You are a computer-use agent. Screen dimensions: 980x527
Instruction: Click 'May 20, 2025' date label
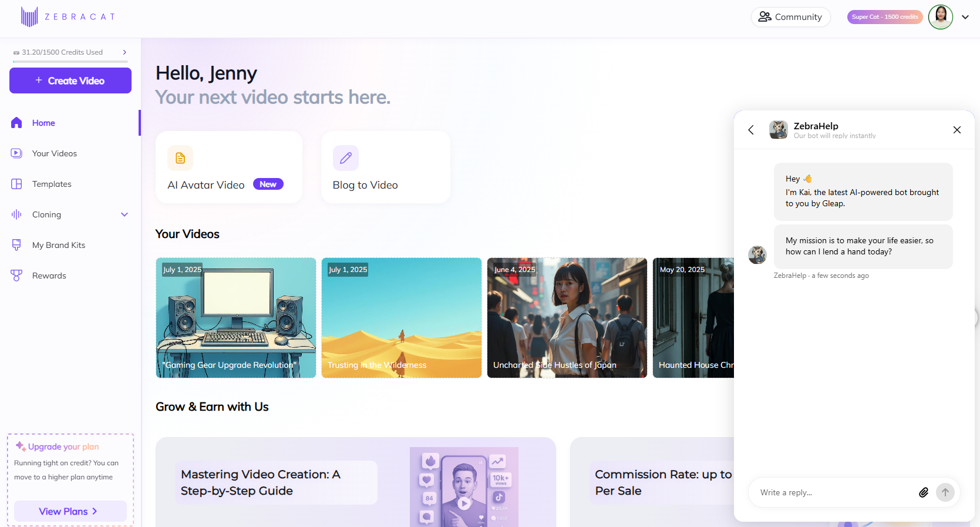point(682,270)
